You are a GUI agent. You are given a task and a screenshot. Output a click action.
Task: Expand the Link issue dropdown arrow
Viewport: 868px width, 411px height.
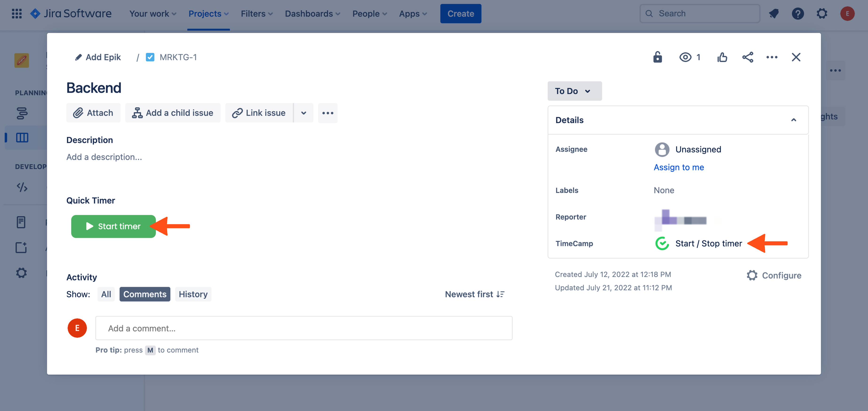(x=304, y=113)
